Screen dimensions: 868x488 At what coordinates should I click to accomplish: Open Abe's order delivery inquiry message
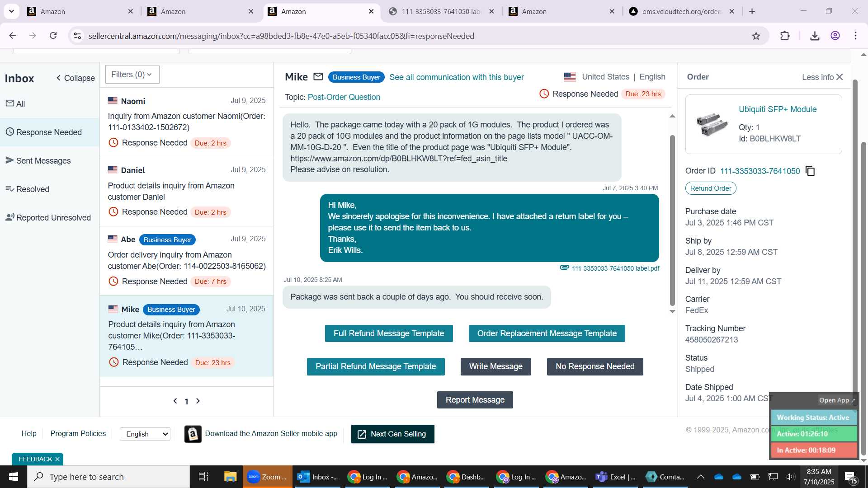click(187, 261)
